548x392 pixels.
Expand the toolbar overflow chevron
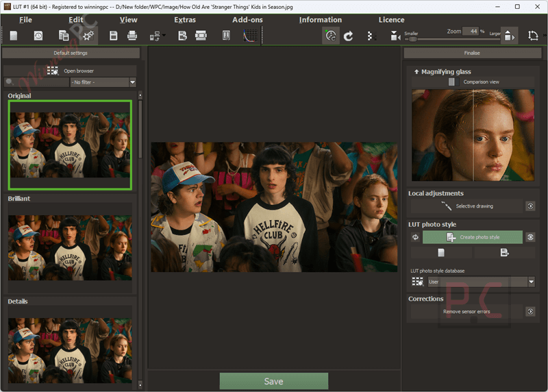545,36
